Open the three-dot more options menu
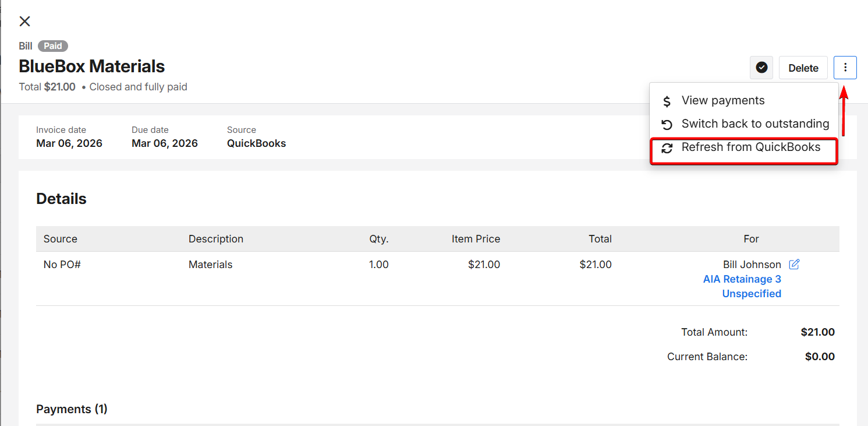868x426 pixels. [845, 68]
